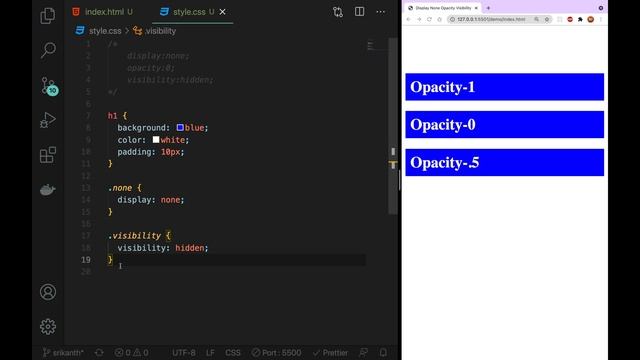The width and height of the screenshot is (640, 360).
Task: Click the srikanth git branch in status bar
Action: tap(63, 353)
